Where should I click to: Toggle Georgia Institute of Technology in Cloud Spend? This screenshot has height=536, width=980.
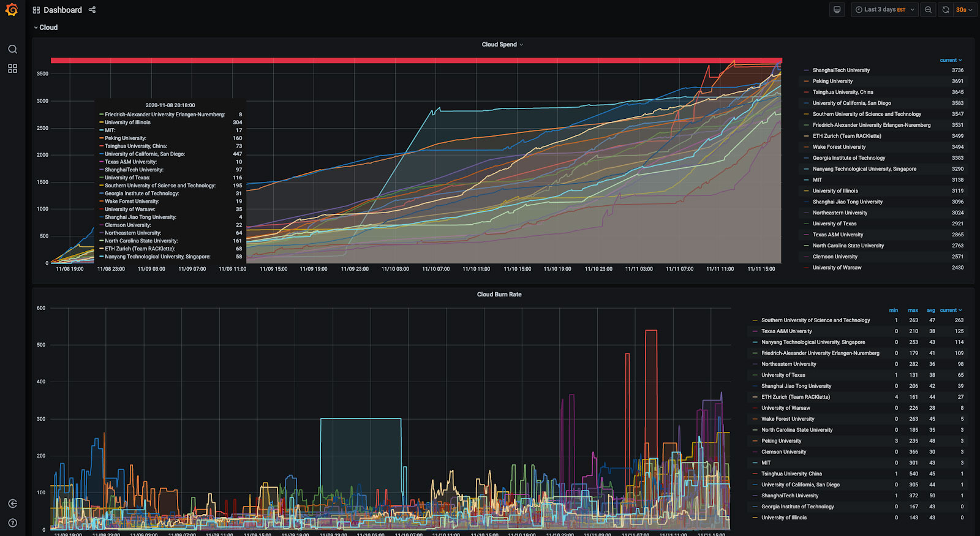pos(848,158)
